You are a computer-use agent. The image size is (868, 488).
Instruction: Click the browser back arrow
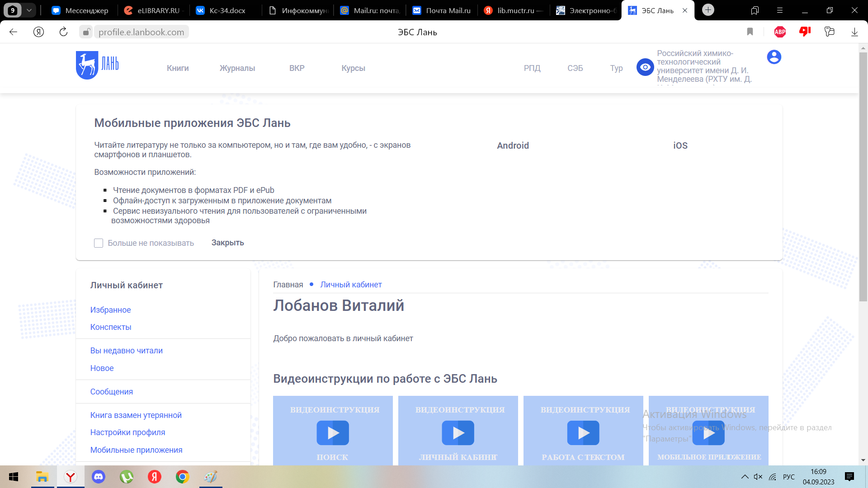click(x=13, y=32)
